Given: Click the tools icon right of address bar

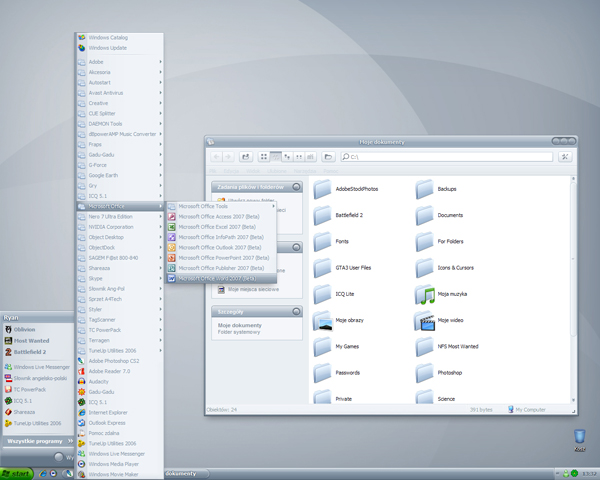Looking at the screenshot, I should click(x=565, y=157).
